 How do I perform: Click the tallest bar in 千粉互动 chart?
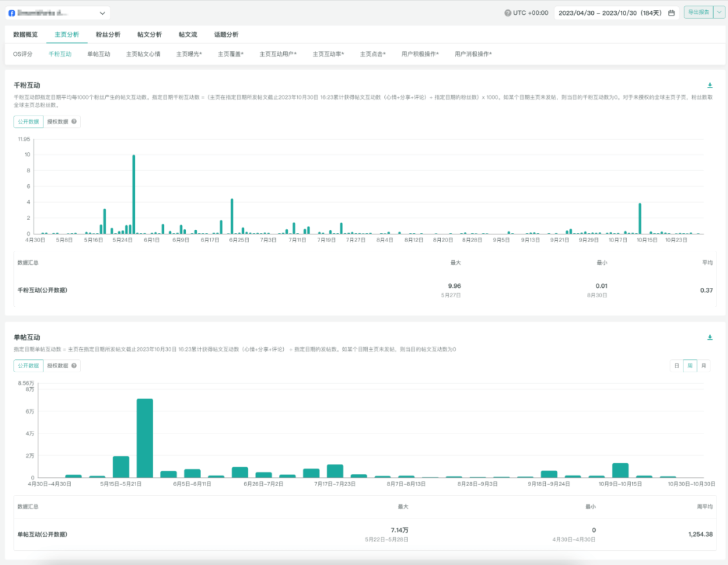click(133, 194)
